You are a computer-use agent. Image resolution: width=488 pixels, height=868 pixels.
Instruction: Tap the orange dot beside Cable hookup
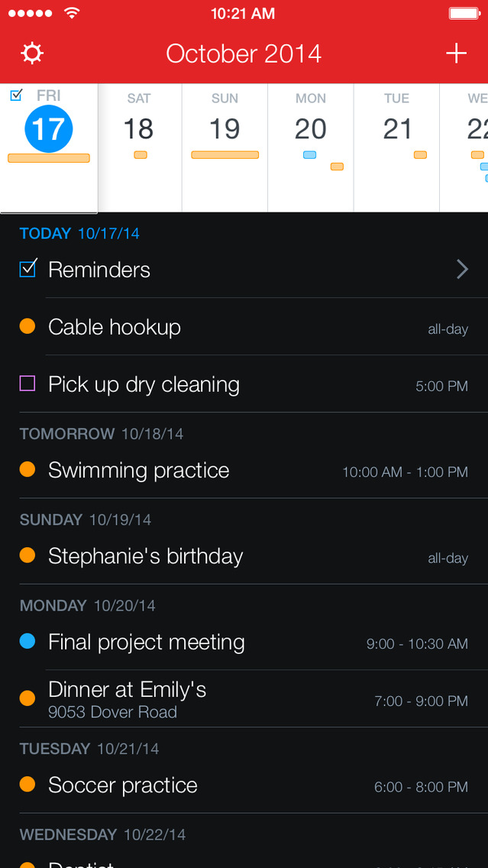pos(27,327)
